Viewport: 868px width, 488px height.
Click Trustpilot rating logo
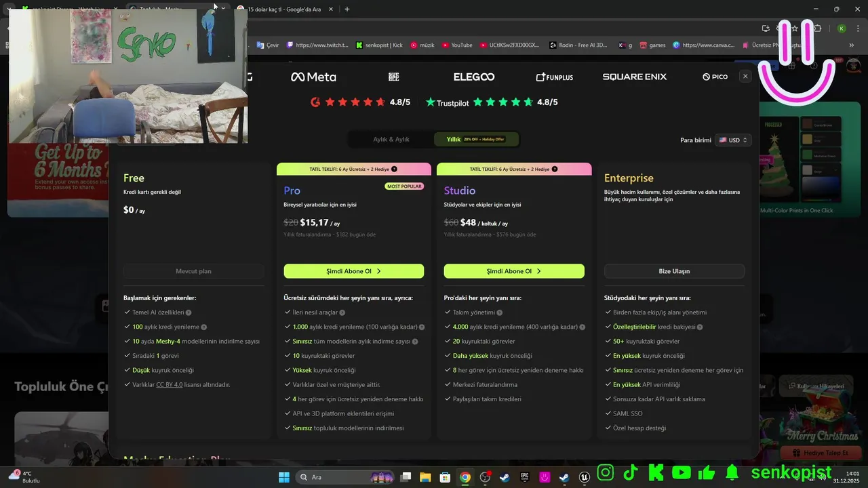447,102
